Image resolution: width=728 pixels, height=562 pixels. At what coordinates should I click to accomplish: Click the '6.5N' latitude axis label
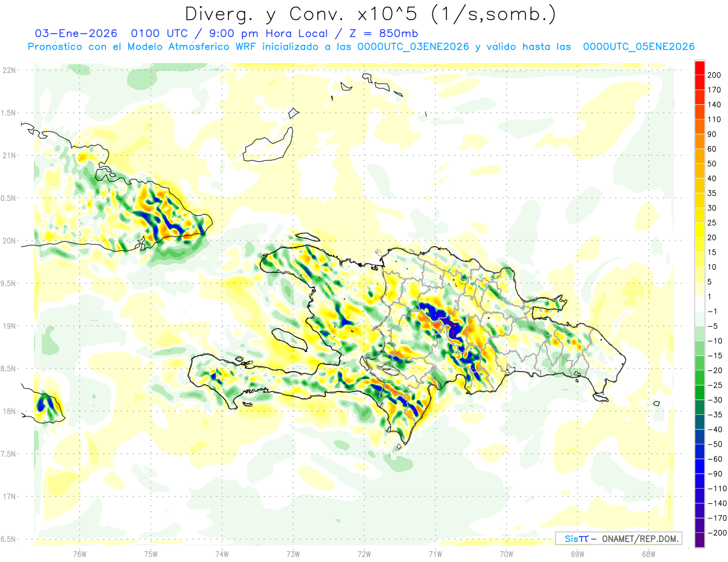pos(9,539)
